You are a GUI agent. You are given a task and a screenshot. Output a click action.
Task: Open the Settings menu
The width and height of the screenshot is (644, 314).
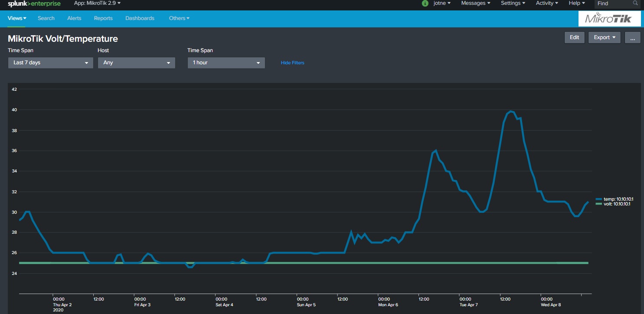(x=513, y=3)
